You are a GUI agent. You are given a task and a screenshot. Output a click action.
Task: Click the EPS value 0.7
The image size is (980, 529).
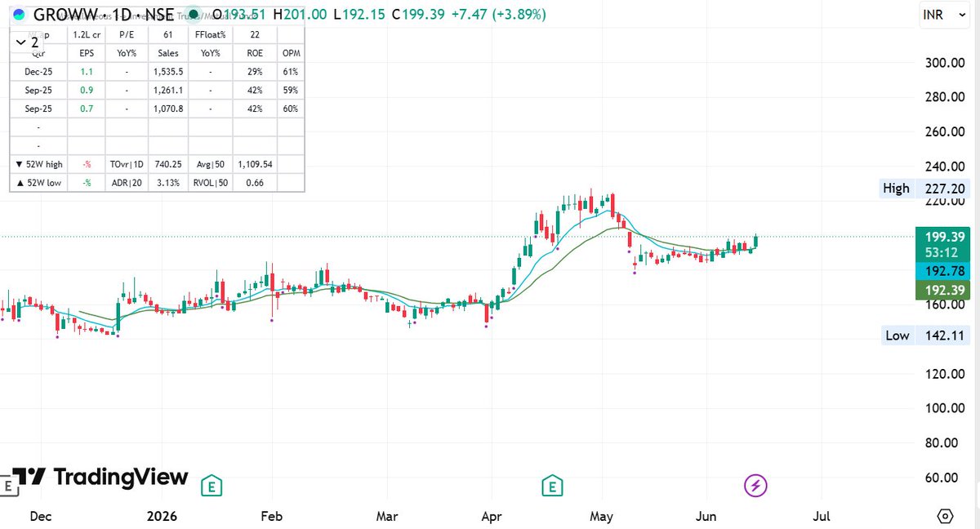(x=86, y=109)
